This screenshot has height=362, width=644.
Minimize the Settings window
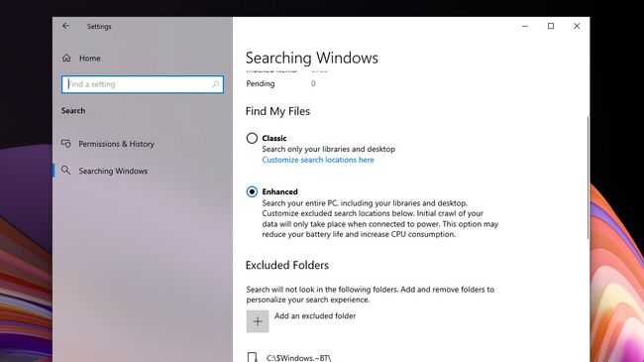click(x=525, y=26)
